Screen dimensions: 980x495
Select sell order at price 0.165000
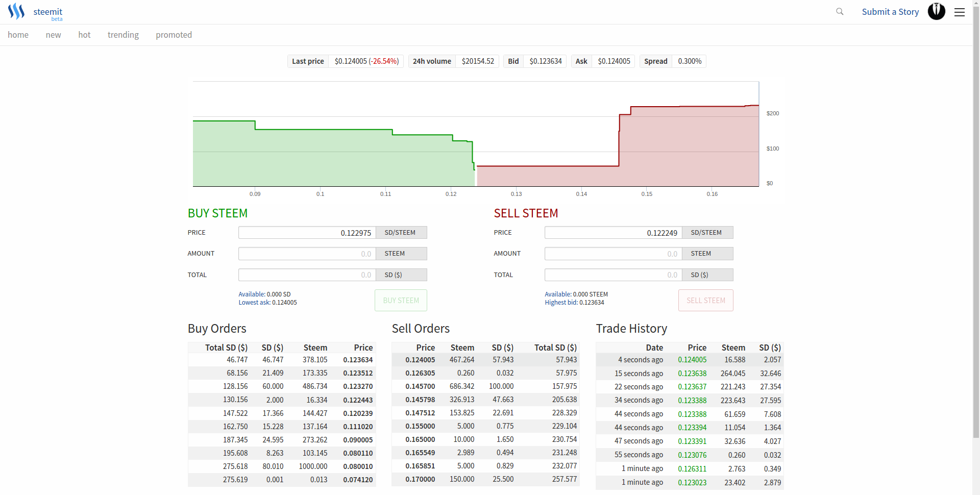pos(485,439)
